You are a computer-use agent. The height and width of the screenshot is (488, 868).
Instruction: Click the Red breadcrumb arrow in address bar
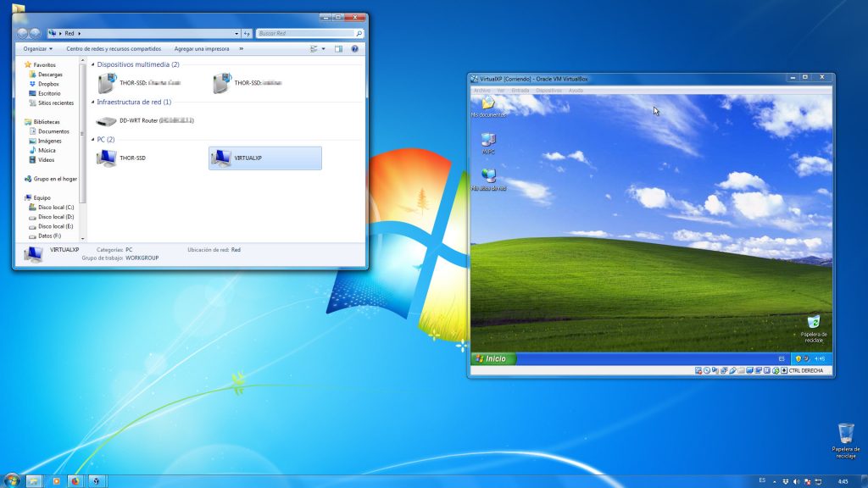pyautogui.click(x=79, y=34)
